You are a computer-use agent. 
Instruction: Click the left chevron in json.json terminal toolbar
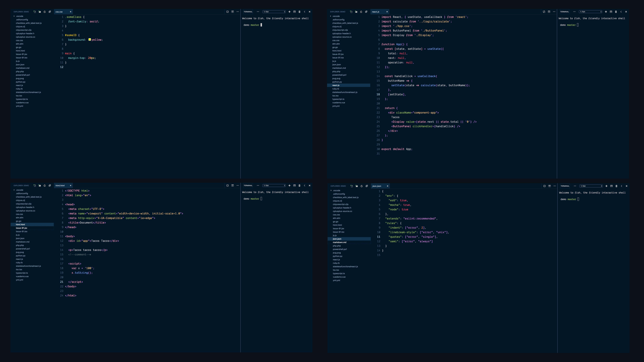tap(622, 186)
